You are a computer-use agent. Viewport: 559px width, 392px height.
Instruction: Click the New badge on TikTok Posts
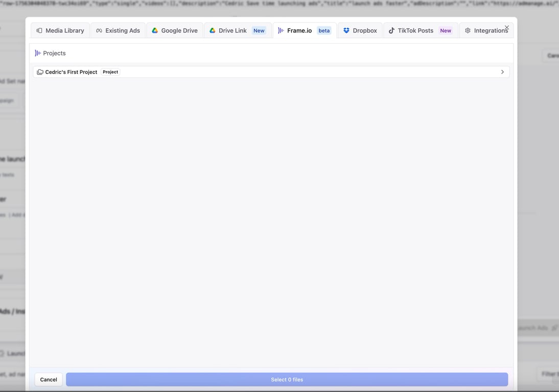(x=446, y=31)
